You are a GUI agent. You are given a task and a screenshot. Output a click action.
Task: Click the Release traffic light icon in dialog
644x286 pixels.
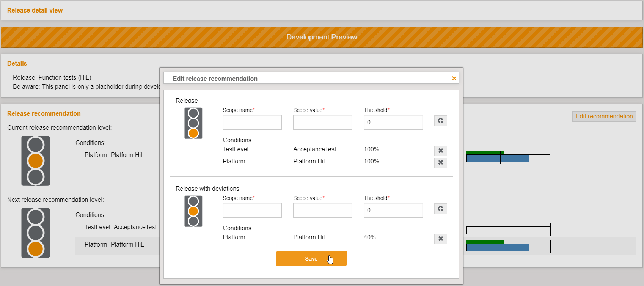coord(193,123)
